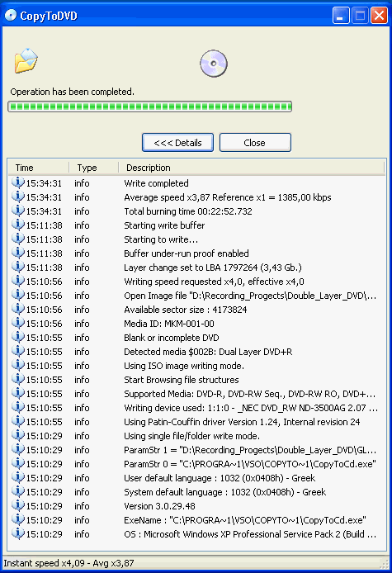Click info icon beside Version 3.0.29.48 entry
The width and height of the screenshot is (392, 573).
(17, 505)
